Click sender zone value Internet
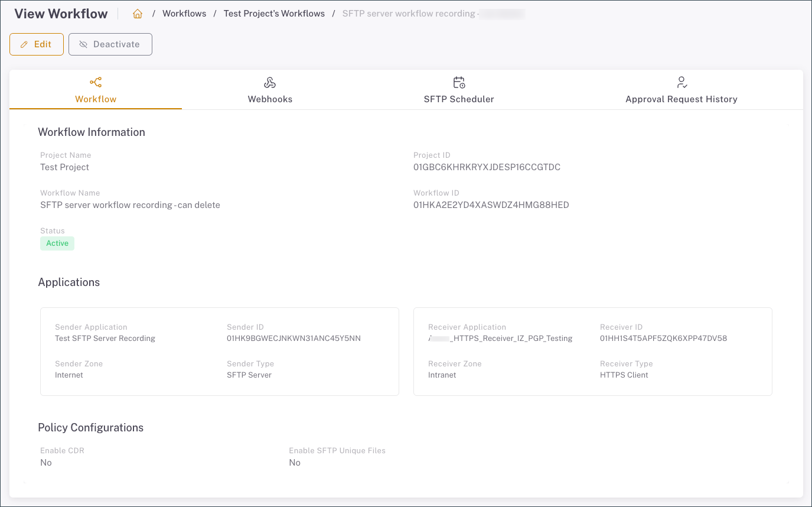Image resolution: width=812 pixels, height=507 pixels. [69, 375]
